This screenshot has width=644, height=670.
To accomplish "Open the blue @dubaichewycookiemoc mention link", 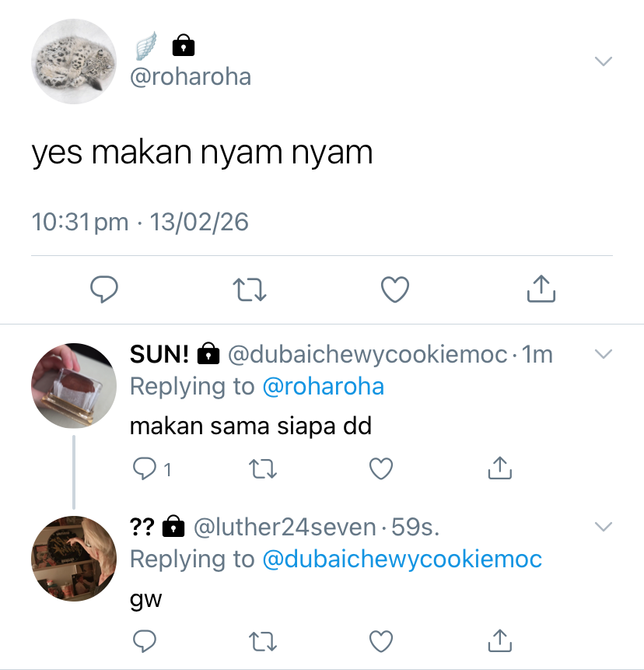I will coord(402,559).
